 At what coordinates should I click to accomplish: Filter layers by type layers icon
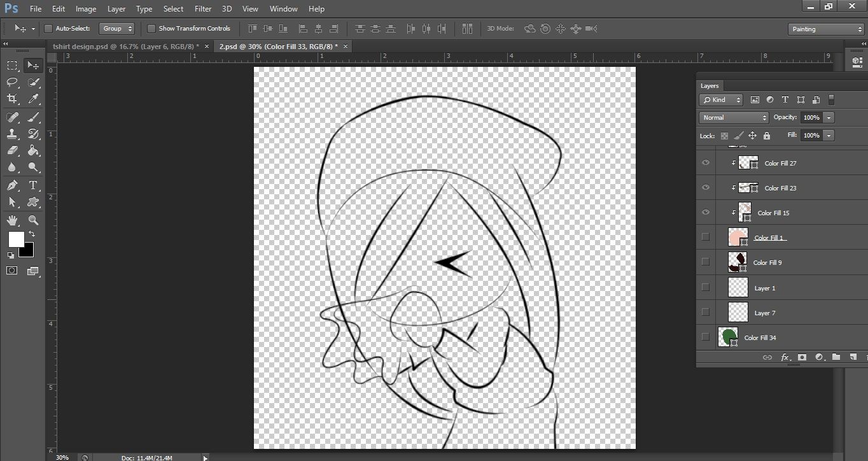785,100
